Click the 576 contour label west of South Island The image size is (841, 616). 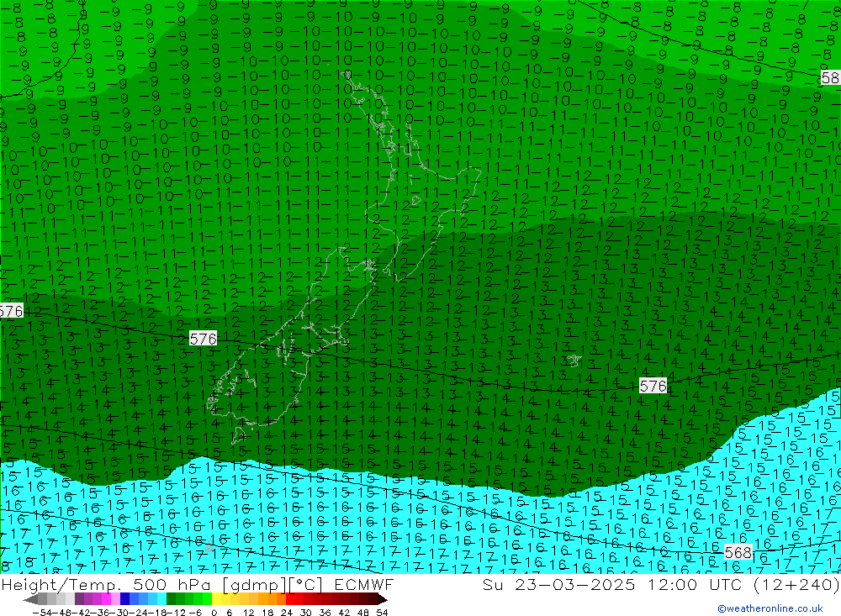(x=204, y=339)
